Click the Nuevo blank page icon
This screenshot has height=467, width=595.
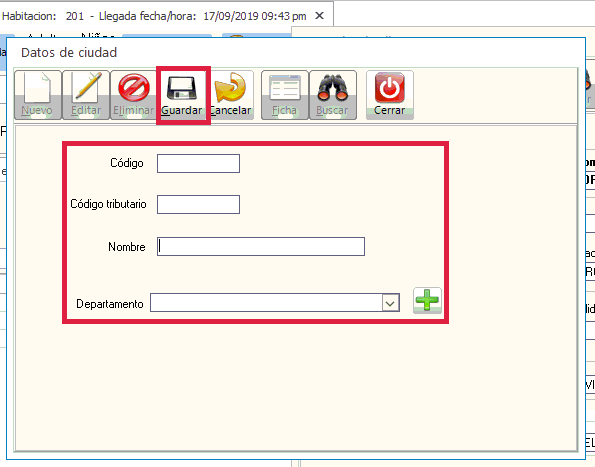pyautogui.click(x=37, y=88)
